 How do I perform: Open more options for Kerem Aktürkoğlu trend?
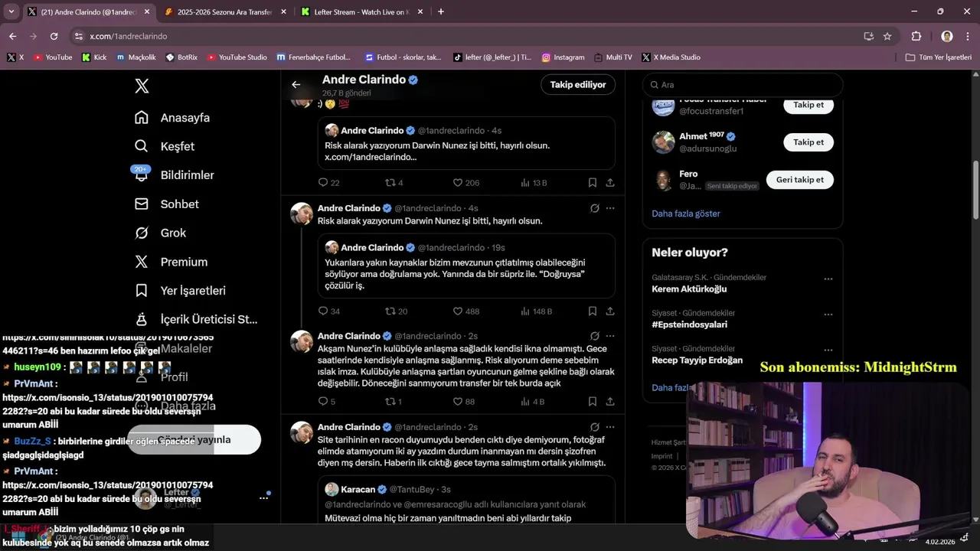828,279
